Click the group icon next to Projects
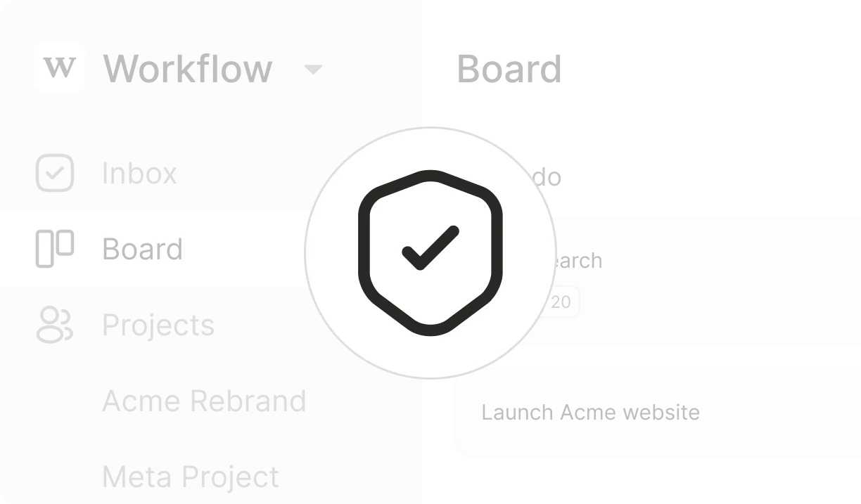The height and width of the screenshot is (504, 861). coord(53,325)
